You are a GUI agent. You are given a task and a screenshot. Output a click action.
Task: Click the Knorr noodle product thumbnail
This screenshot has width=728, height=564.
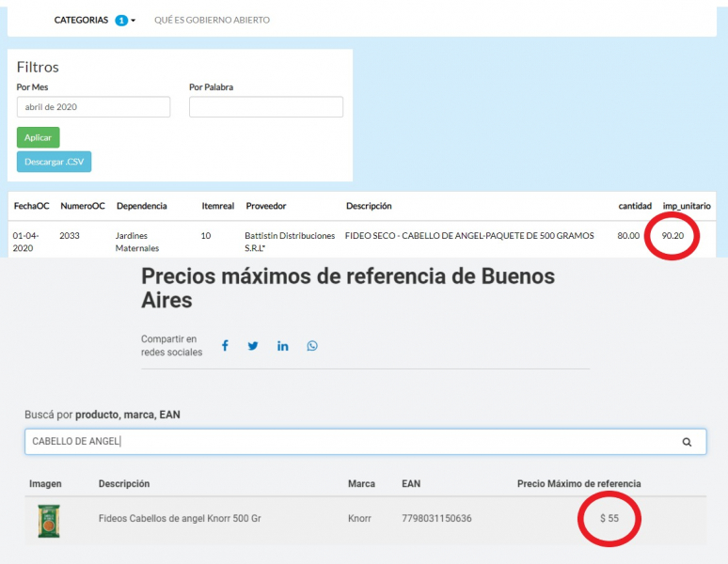(49, 521)
